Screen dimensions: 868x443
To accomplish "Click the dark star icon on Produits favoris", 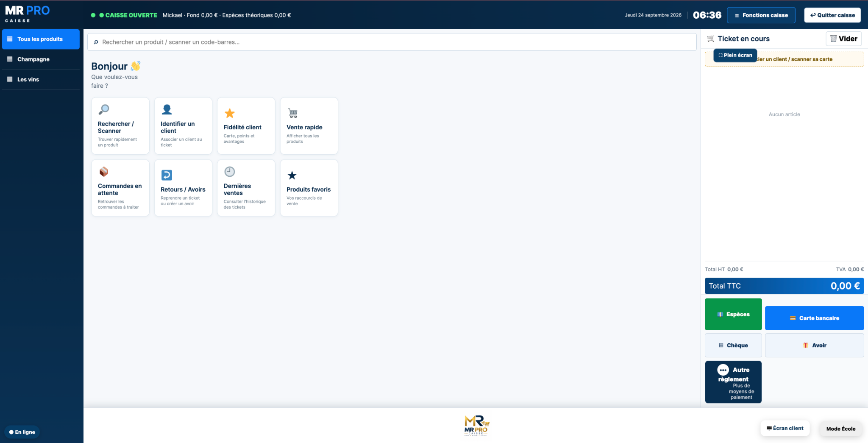I will 292,175.
